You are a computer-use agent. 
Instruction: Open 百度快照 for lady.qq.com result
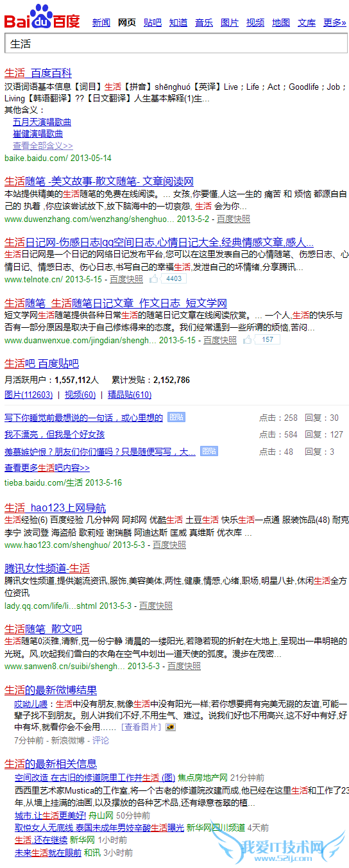click(156, 606)
